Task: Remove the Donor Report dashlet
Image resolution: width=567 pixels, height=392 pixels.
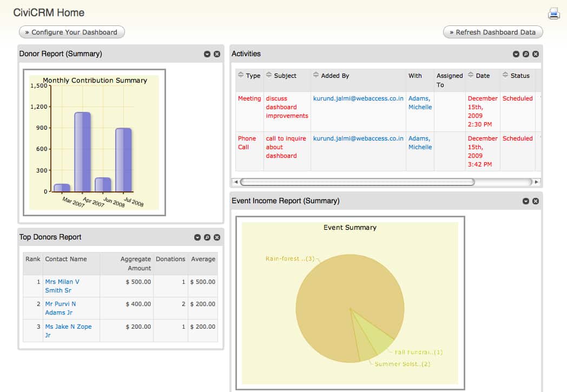Action: 217,54
